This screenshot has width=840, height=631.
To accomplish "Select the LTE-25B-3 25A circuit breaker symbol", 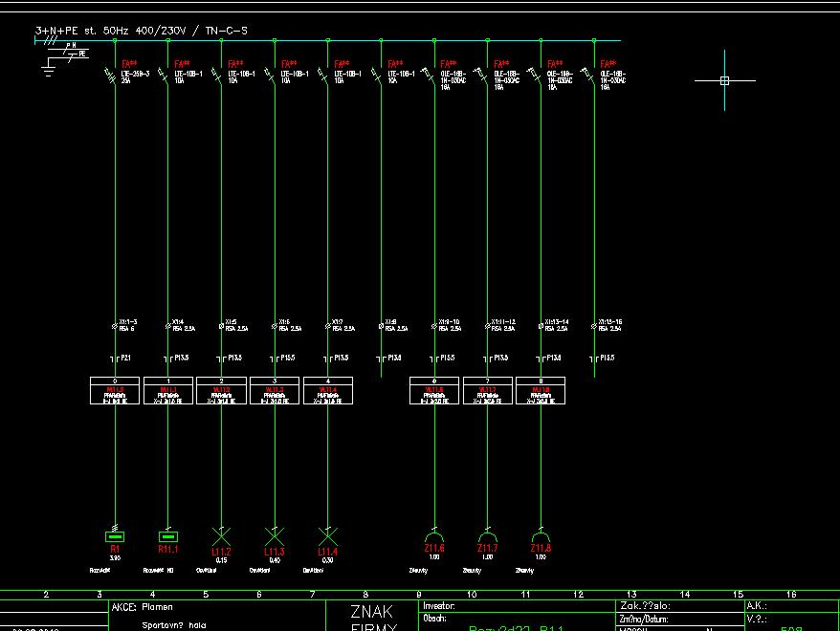I will coord(111,76).
